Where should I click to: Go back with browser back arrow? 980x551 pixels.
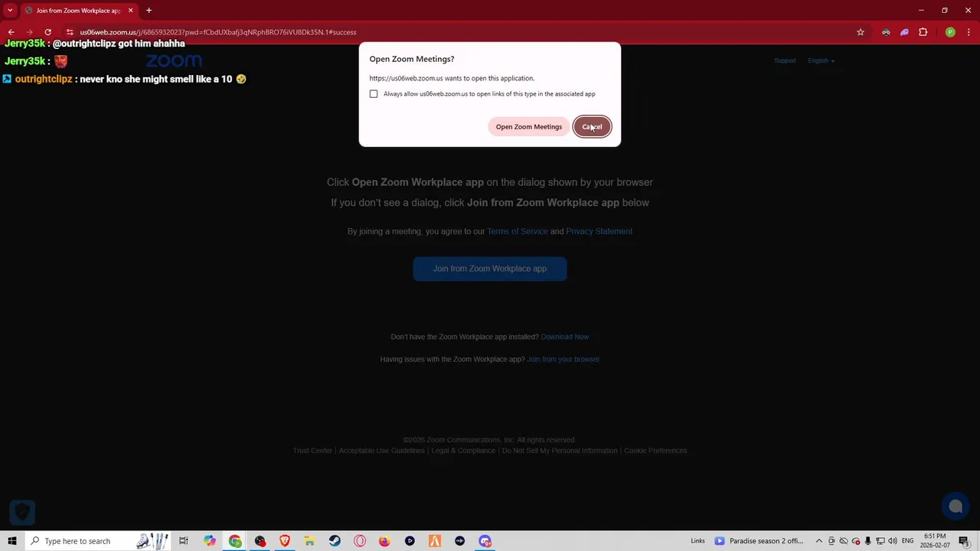[11, 32]
